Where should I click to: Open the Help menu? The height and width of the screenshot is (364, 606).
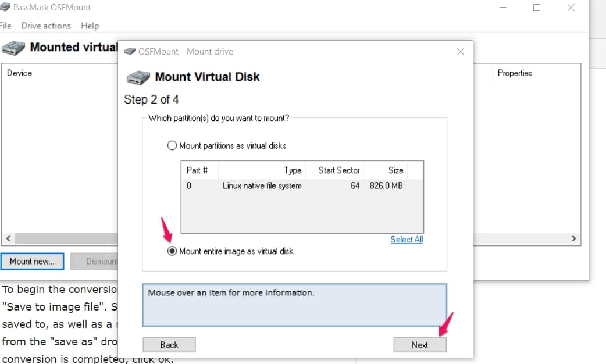coord(90,26)
